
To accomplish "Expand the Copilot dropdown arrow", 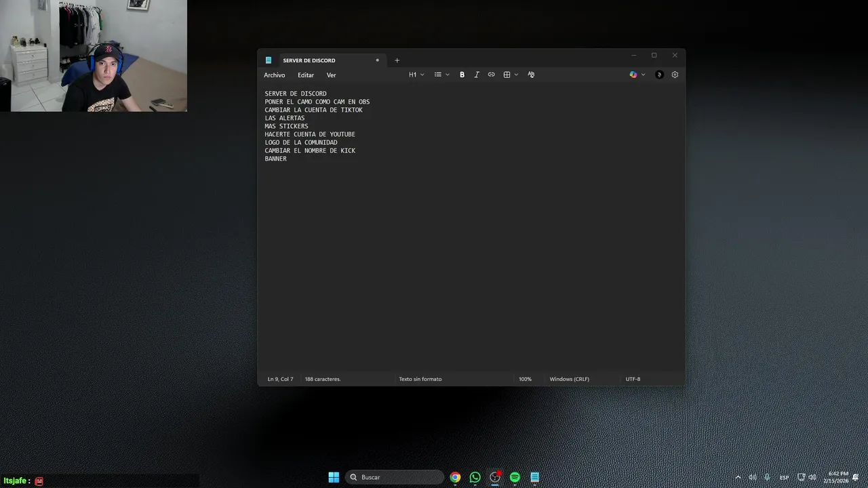I will click(643, 75).
